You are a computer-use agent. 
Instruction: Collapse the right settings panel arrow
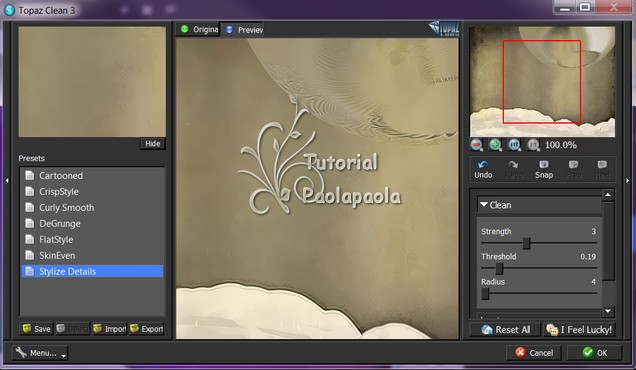(628, 180)
